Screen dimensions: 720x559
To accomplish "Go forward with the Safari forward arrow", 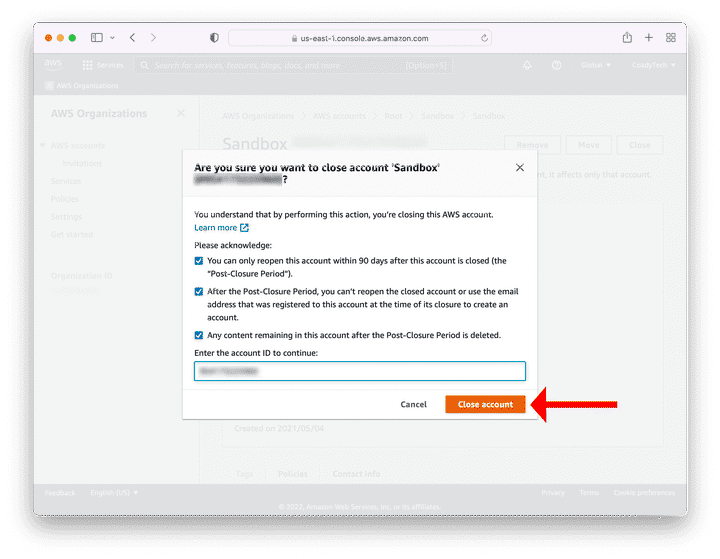I will 153,38.
